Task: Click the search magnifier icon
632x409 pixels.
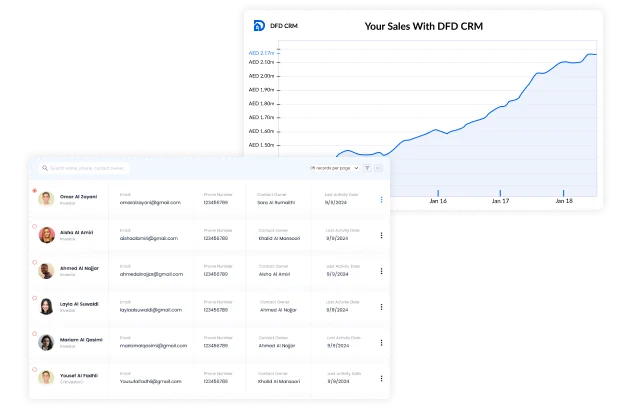Action: (x=45, y=168)
